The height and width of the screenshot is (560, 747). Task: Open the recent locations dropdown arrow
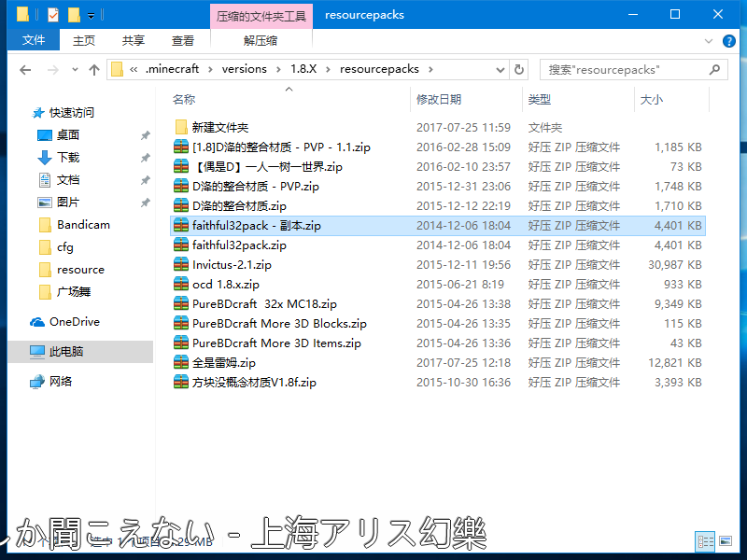75,70
